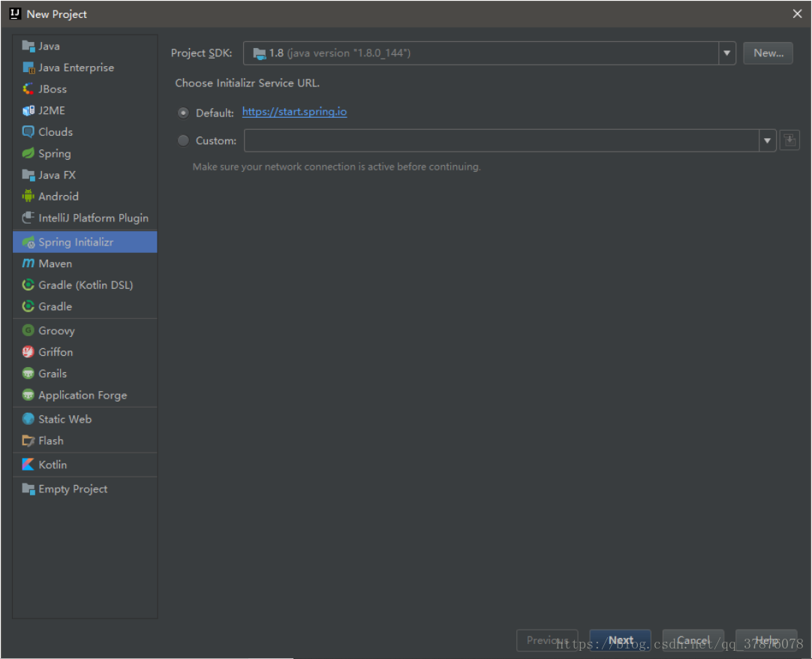
Task: Click the Gradle (Kotlin DSL) icon
Action: click(x=28, y=285)
